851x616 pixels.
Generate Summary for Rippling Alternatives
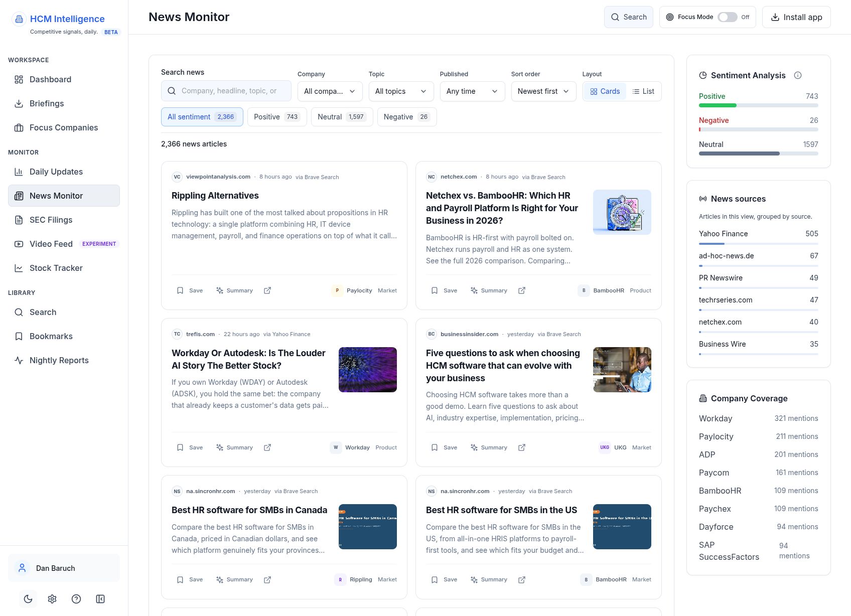[234, 290]
